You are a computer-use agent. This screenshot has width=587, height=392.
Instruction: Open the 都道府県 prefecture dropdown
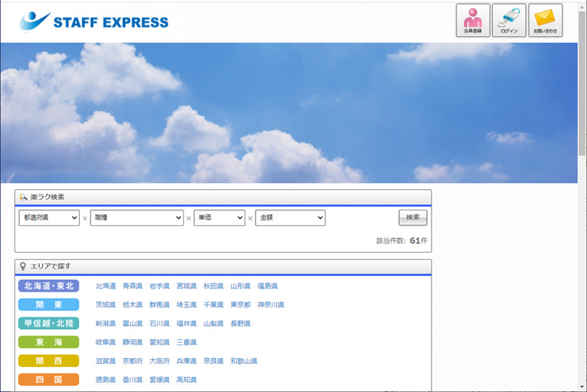(49, 218)
